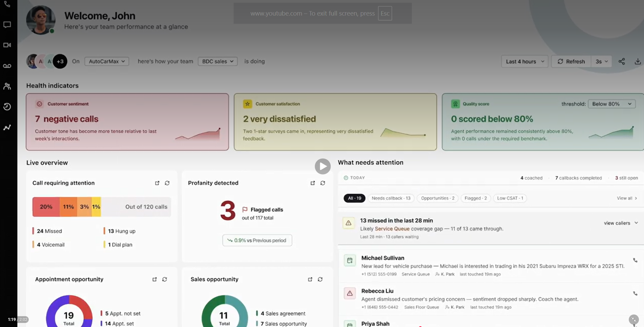Open Appointment opportunity card in new window
The width and height of the screenshot is (644, 327).
[x=154, y=279]
